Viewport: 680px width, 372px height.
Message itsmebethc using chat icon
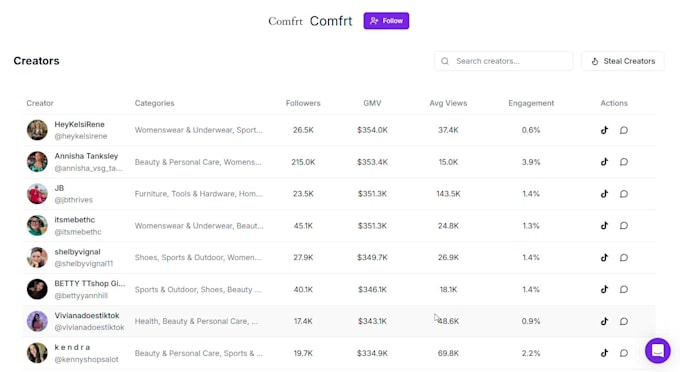624,225
